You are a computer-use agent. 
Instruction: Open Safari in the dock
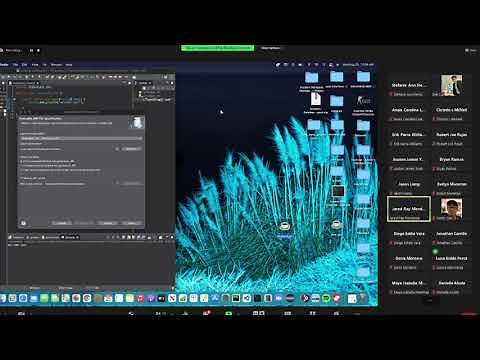point(23,298)
